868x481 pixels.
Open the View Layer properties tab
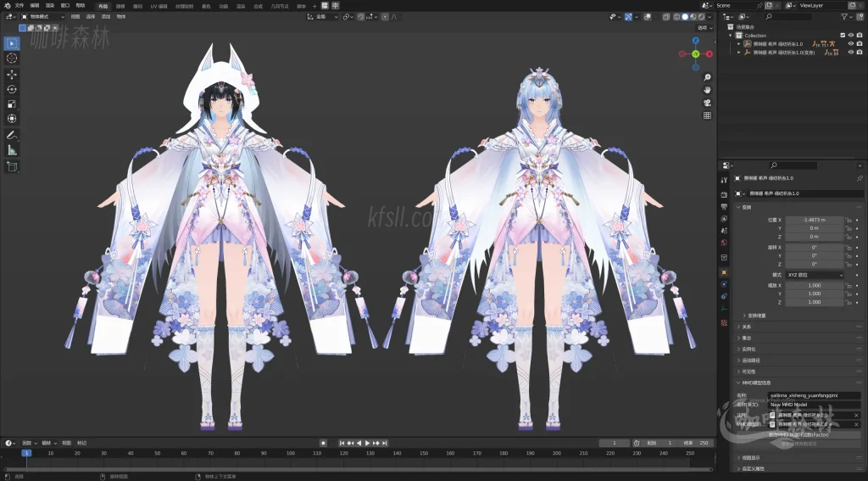tap(724, 219)
